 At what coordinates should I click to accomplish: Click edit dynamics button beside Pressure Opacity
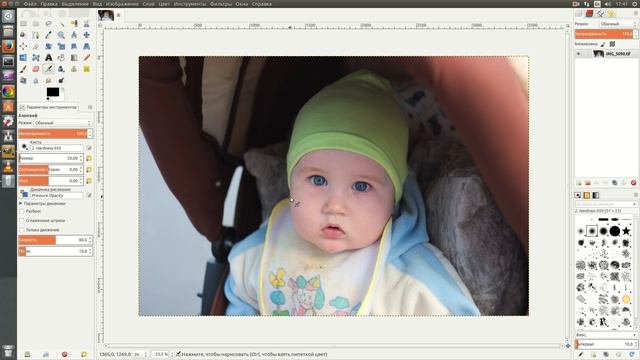point(89,195)
